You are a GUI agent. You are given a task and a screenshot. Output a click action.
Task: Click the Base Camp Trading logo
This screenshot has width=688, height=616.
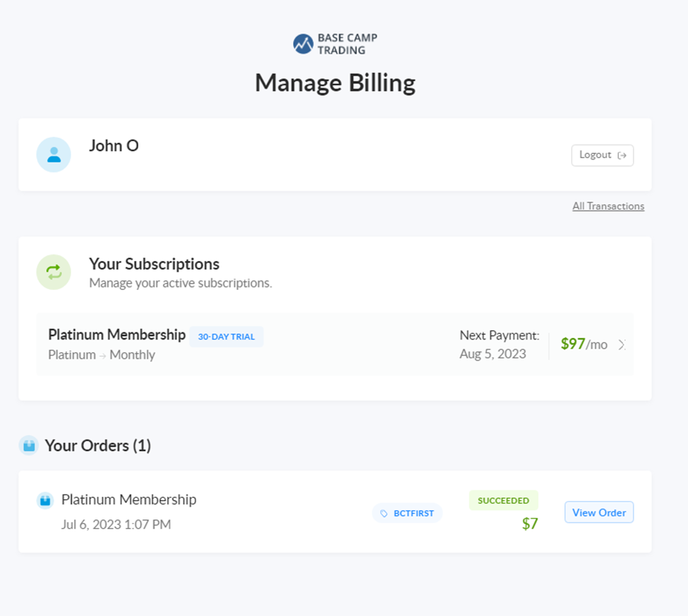pos(335,44)
